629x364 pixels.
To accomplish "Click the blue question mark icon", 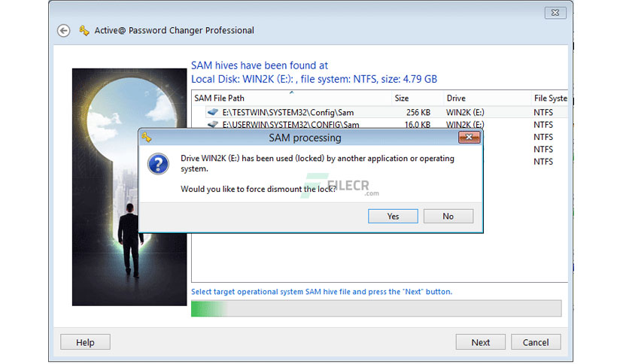I will [158, 164].
